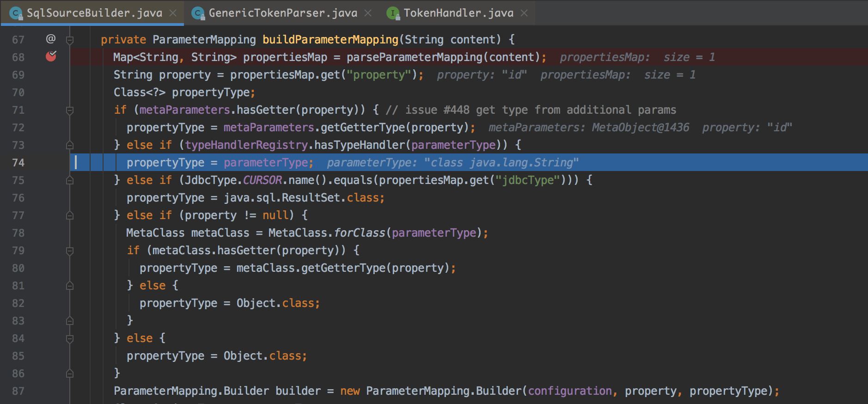Switch to the GenericTokenParser.java tab
This screenshot has width=868, height=404.
tap(282, 13)
